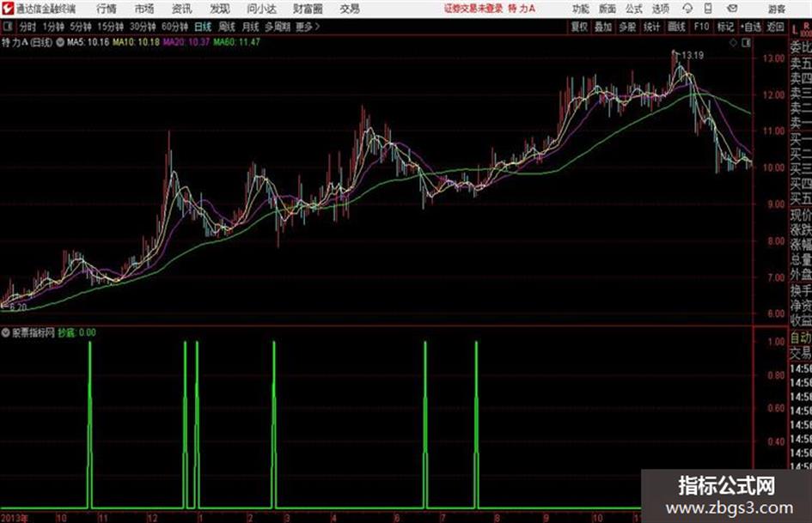Expand the 更多 periods list
Screen dimensions: 812x523
[x=308, y=27]
